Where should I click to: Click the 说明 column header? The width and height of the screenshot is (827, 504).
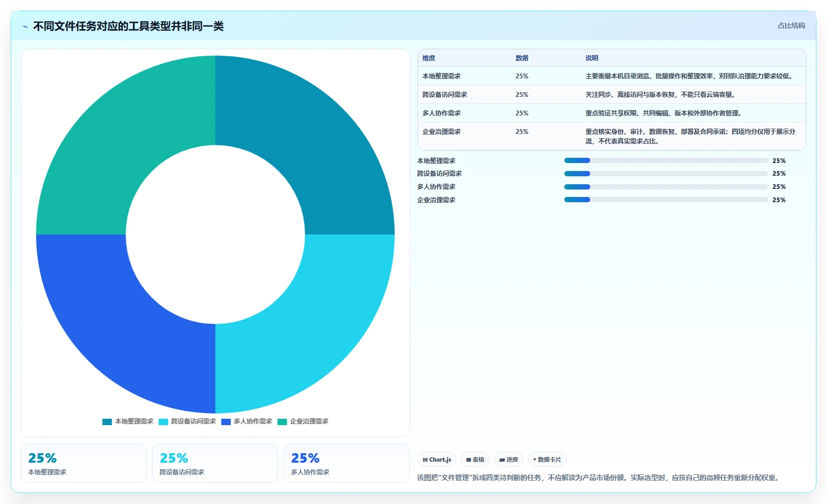tap(592, 58)
